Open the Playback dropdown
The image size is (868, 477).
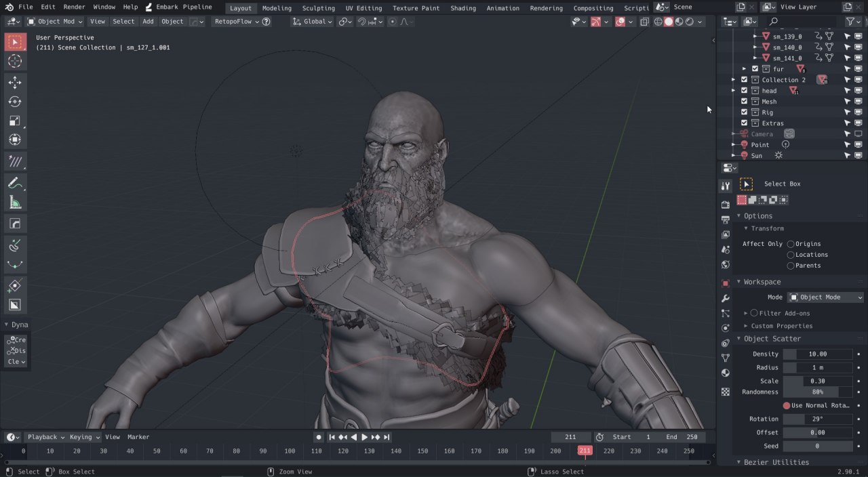pos(45,437)
